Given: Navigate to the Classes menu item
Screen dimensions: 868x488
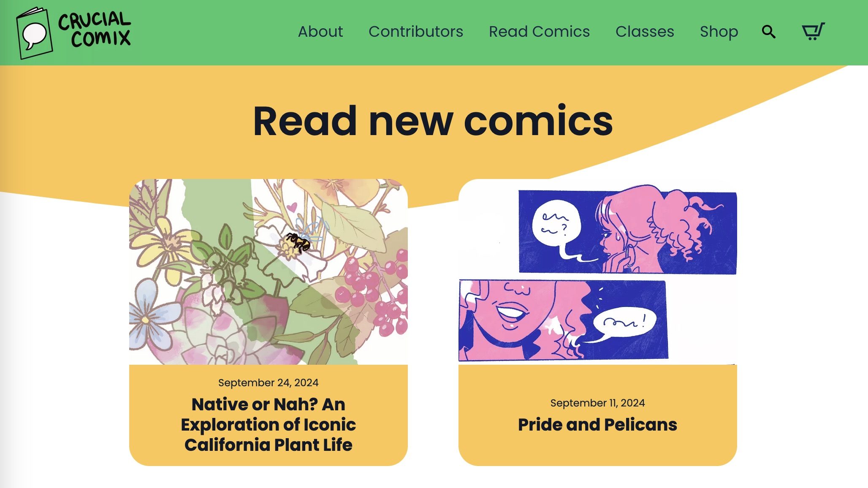Looking at the screenshot, I should [644, 31].
